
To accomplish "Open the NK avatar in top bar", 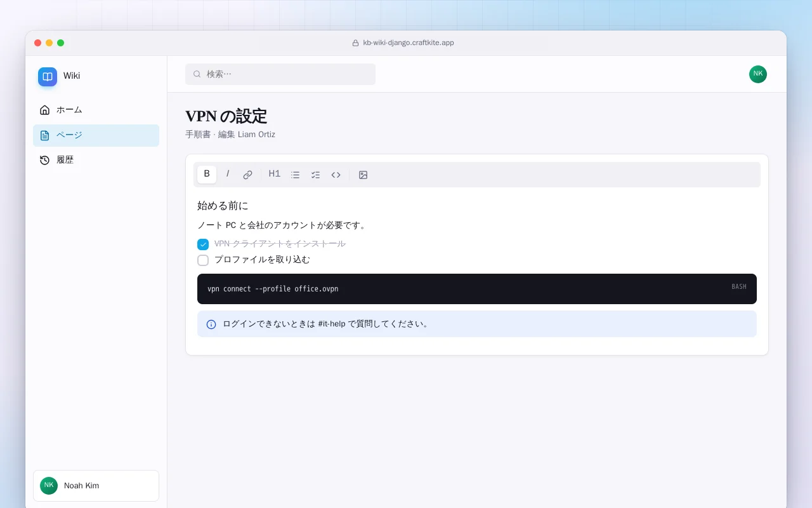I will point(758,74).
